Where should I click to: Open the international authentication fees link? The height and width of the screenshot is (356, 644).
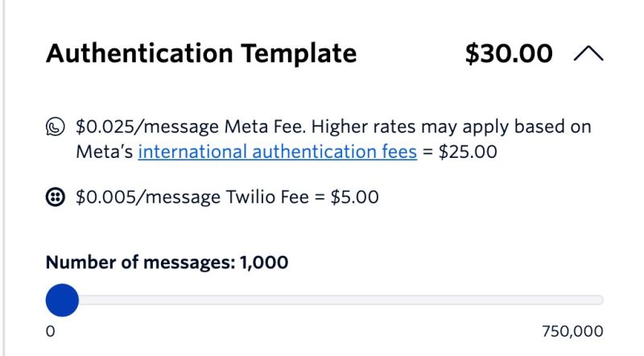tap(277, 151)
